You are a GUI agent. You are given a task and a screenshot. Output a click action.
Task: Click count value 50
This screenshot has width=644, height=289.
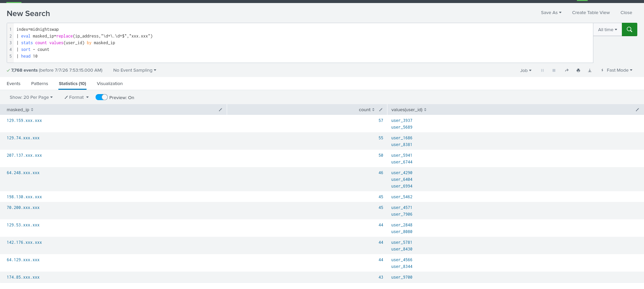point(381,155)
